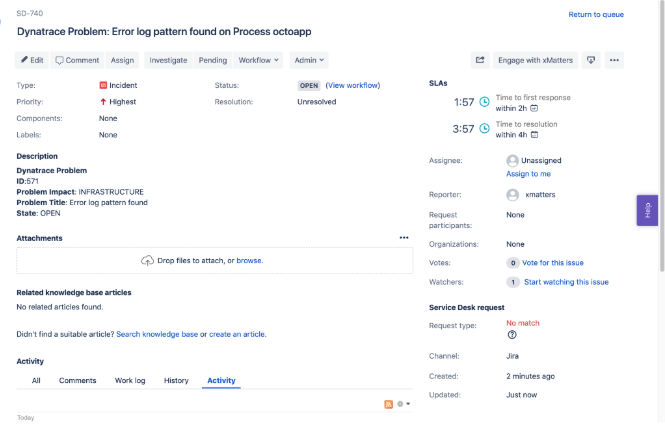Viewport: 665px width, 425px height.
Task: Switch to the Work log tab
Action: (130, 380)
